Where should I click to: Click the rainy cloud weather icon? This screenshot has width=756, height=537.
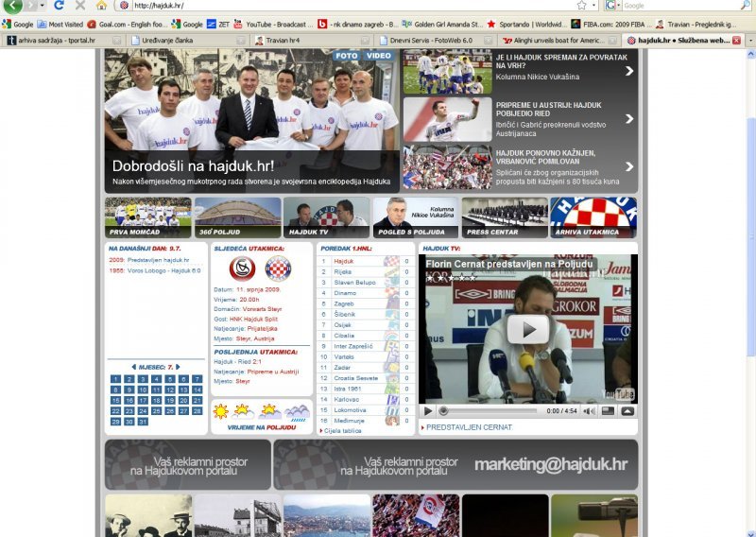[x=297, y=412]
